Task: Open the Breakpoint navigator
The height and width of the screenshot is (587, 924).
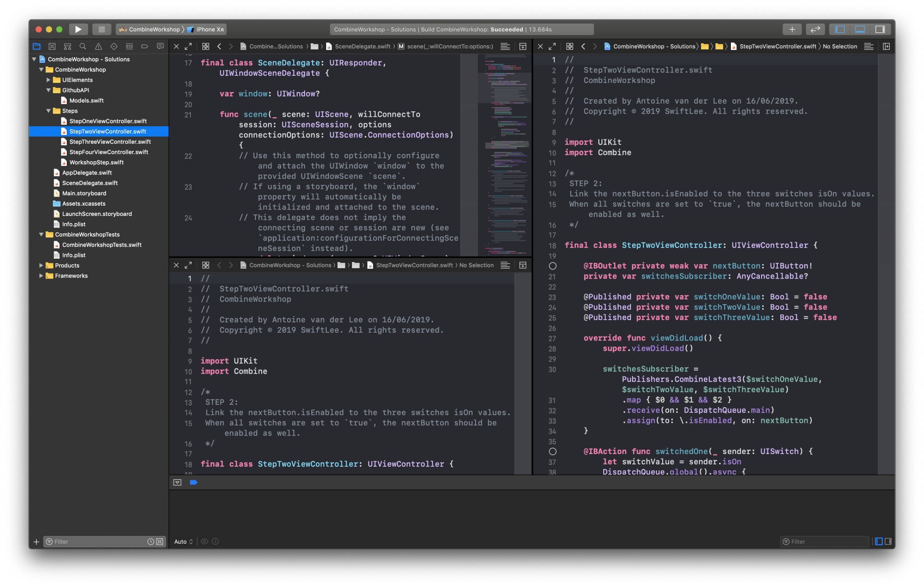Action: [x=145, y=46]
